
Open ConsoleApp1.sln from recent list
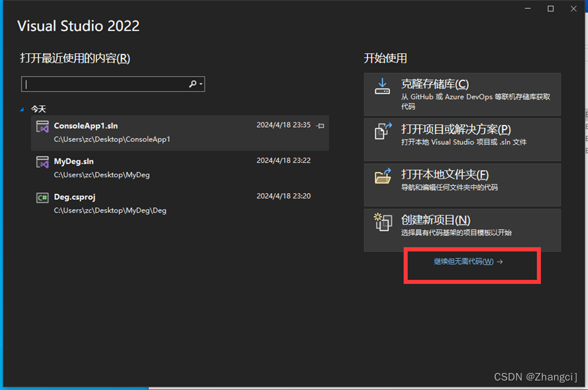point(180,132)
